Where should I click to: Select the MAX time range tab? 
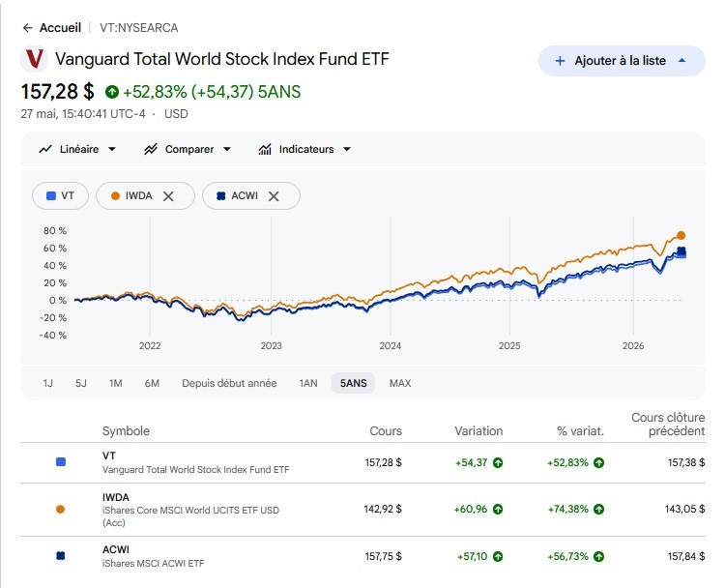(x=400, y=383)
